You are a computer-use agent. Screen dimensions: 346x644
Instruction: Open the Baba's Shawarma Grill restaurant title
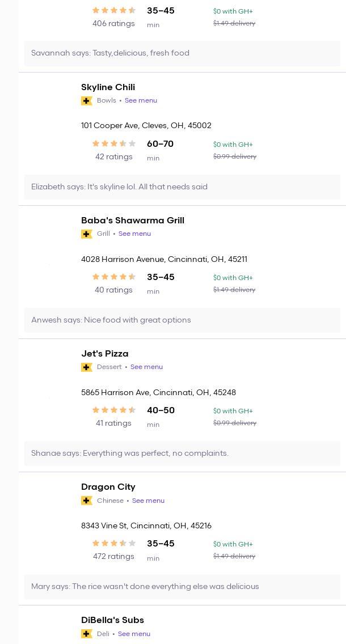click(x=132, y=221)
